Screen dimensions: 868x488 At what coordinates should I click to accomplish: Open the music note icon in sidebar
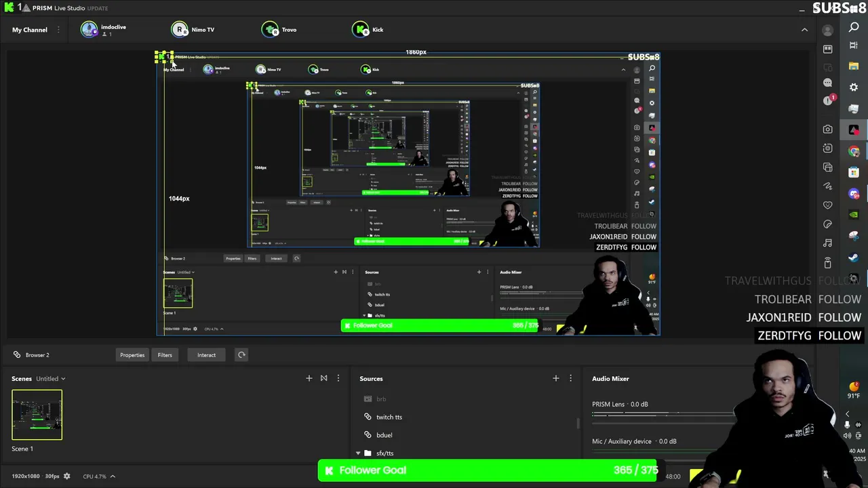click(x=827, y=243)
